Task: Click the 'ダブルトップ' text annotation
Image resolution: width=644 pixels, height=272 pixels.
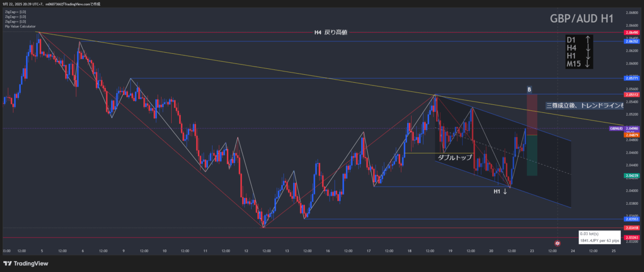Action: pos(455,158)
